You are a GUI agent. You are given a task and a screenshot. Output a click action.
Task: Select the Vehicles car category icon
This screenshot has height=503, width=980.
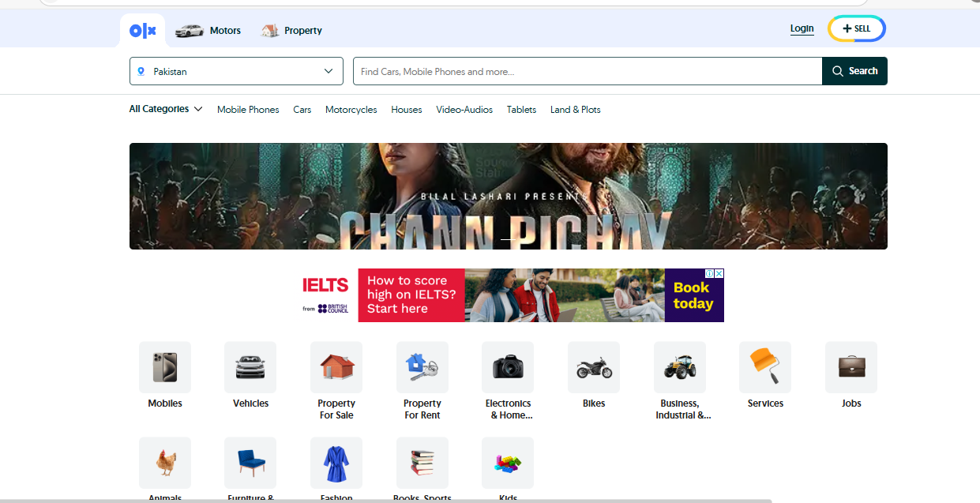coord(250,367)
